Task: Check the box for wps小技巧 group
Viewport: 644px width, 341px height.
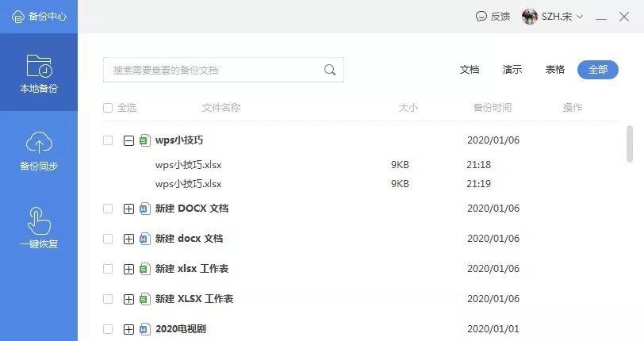Action: coord(108,140)
